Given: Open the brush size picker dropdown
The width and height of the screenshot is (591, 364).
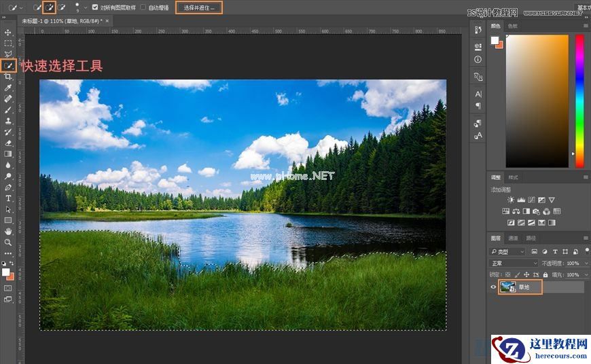Looking at the screenshot, I should pos(85,7).
